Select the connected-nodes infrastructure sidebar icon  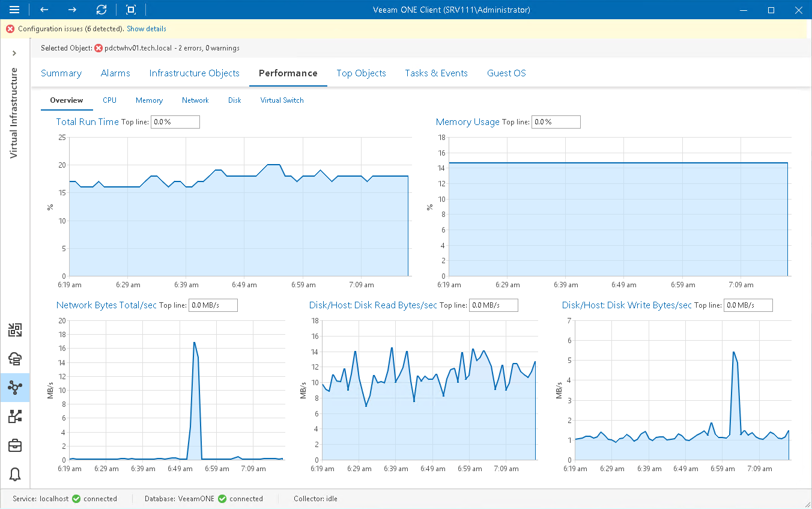pos(16,388)
